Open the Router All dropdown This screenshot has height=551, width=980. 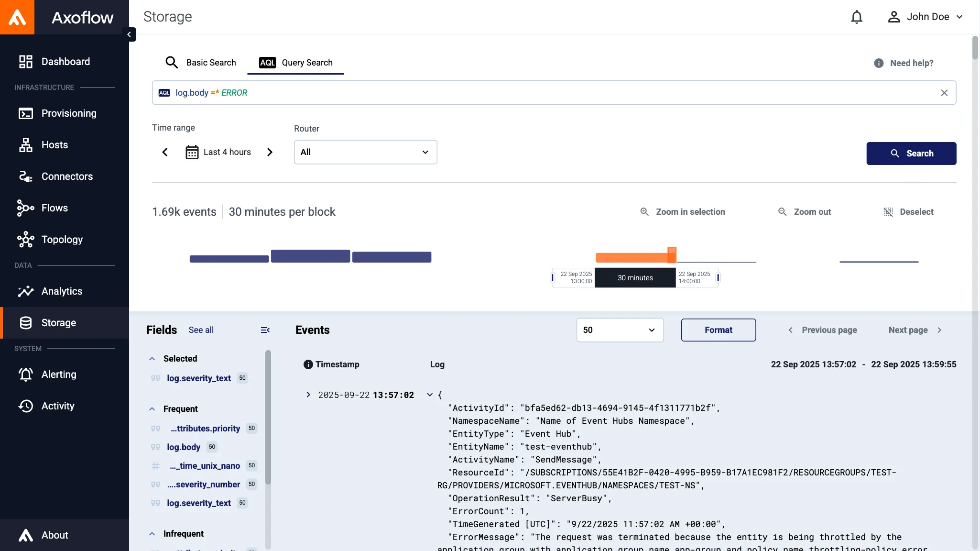click(x=364, y=152)
